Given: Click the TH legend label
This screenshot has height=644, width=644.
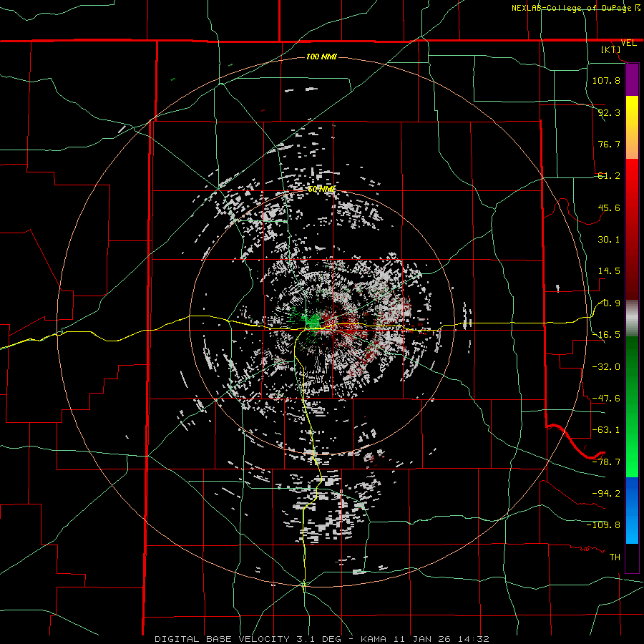Looking at the screenshot, I should coord(615,557).
